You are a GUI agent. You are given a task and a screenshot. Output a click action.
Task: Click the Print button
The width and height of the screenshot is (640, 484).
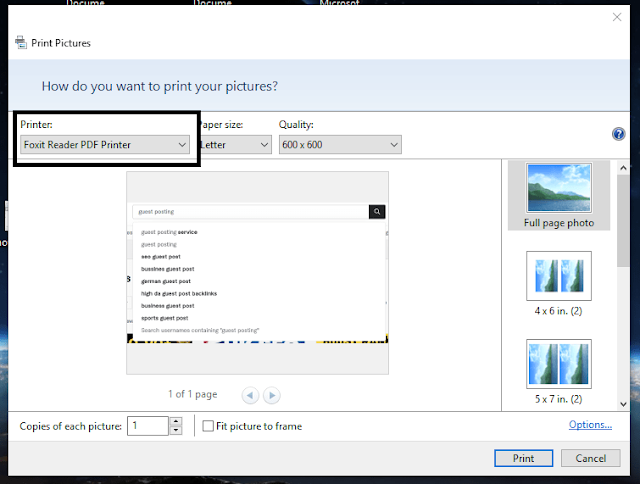click(524, 458)
